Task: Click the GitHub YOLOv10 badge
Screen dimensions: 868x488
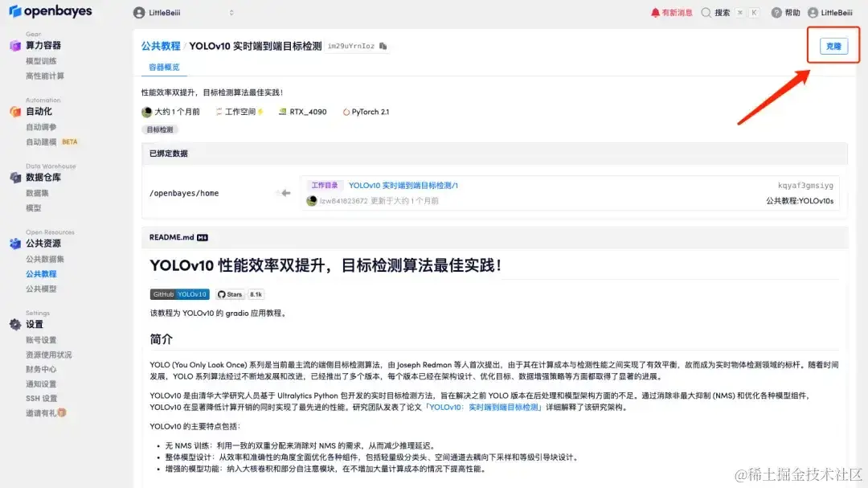Action: click(x=179, y=294)
